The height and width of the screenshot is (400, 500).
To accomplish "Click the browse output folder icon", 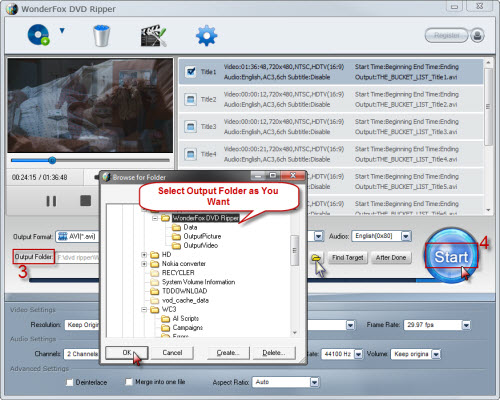I will click(x=316, y=258).
